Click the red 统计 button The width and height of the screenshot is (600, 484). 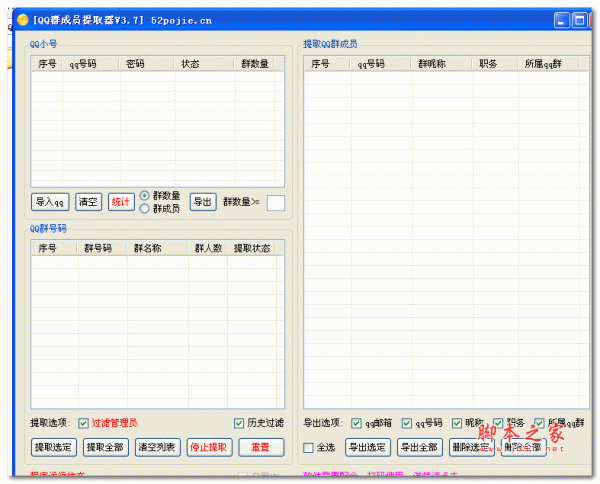coord(121,202)
